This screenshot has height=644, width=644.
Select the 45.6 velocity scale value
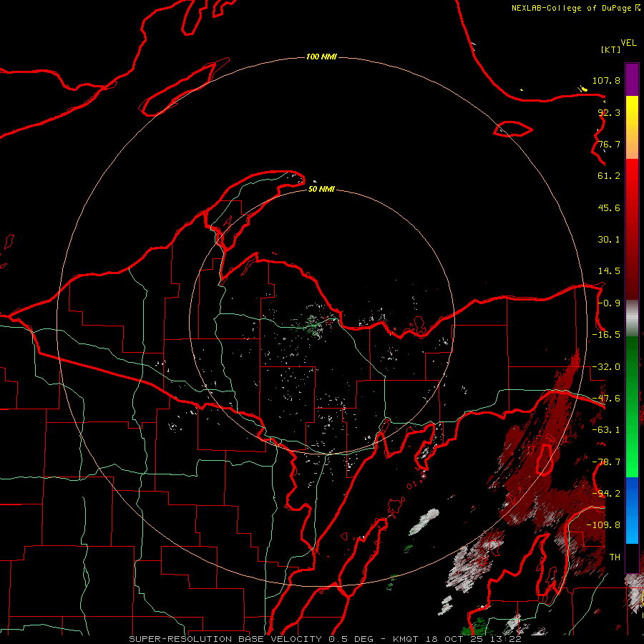point(609,208)
